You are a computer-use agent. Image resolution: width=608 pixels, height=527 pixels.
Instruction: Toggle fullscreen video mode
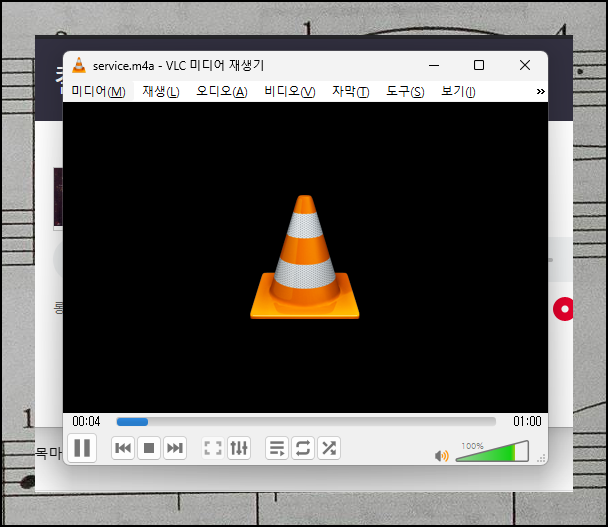pos(213,448)
